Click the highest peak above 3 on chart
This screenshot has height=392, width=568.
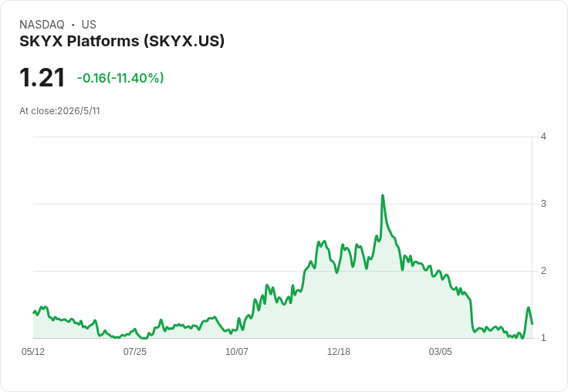pyautogui.click(x=383, y=196)
